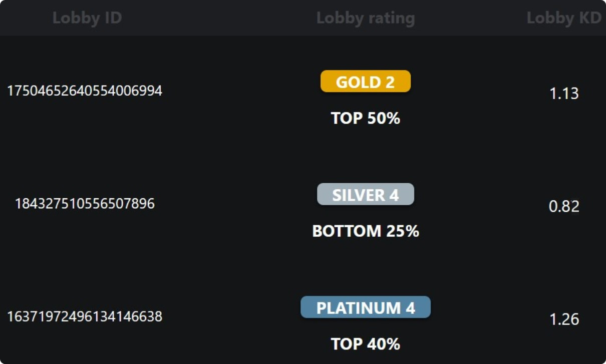The image size is (606, 364).
Task: Click the 1.13 lobby KD value
Action: pyautogui.click(x=564, y=94)
